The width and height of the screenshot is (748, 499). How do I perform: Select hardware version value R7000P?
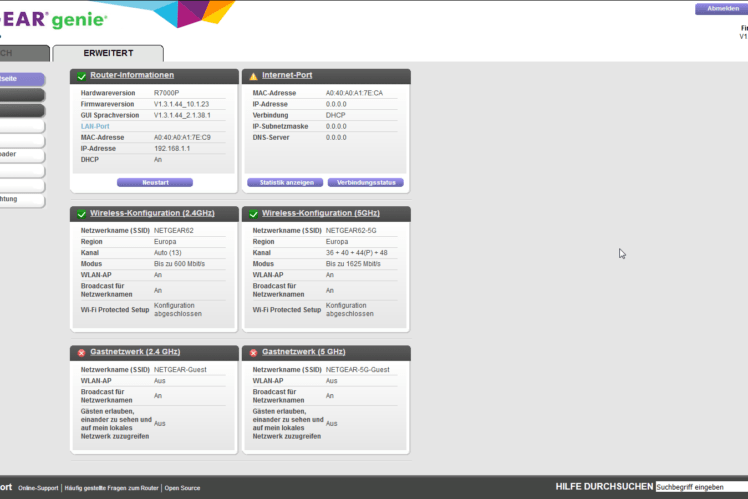pyautogui.click(x=166, y=93)
